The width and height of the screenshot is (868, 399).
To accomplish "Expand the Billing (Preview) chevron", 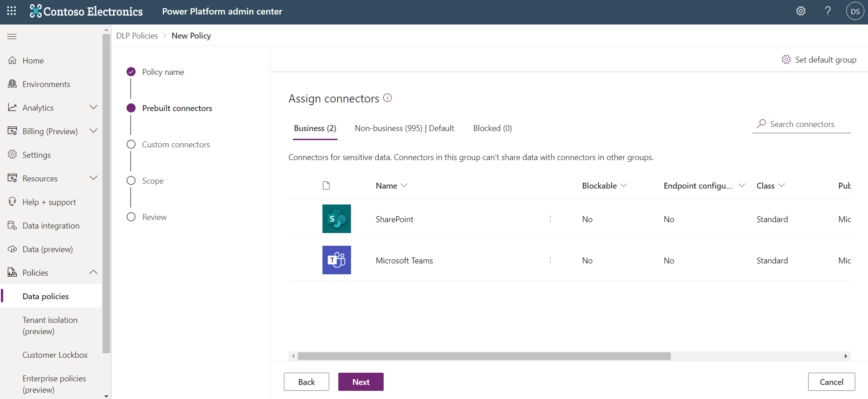I will [x=93, y=131].
